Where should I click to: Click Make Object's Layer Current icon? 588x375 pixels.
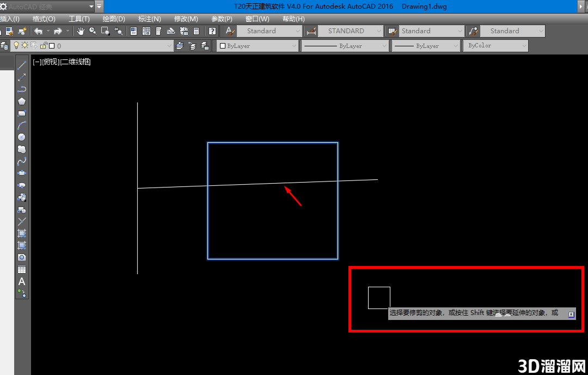[x=180, y=46]
